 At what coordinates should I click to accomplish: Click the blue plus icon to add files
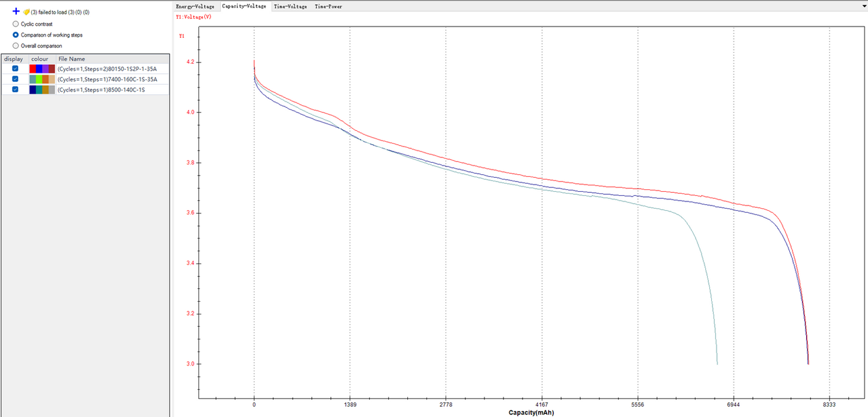(15, 11)
